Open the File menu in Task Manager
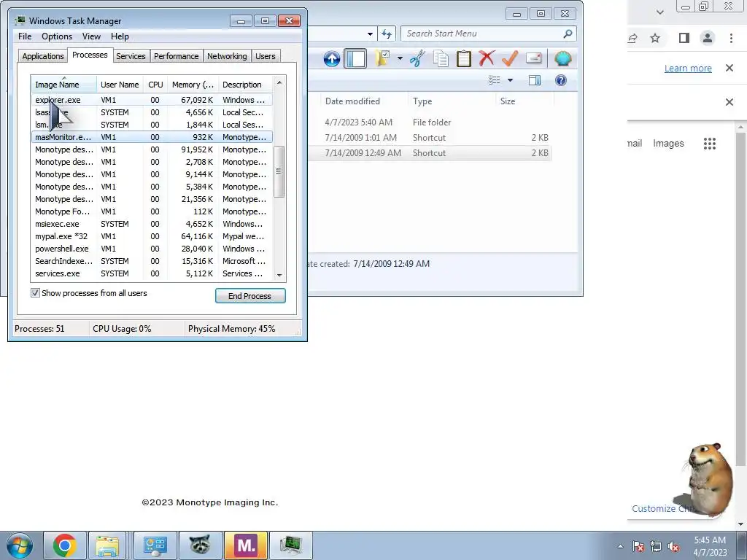This screenshot has width=747, height=560. pos(25,36)
